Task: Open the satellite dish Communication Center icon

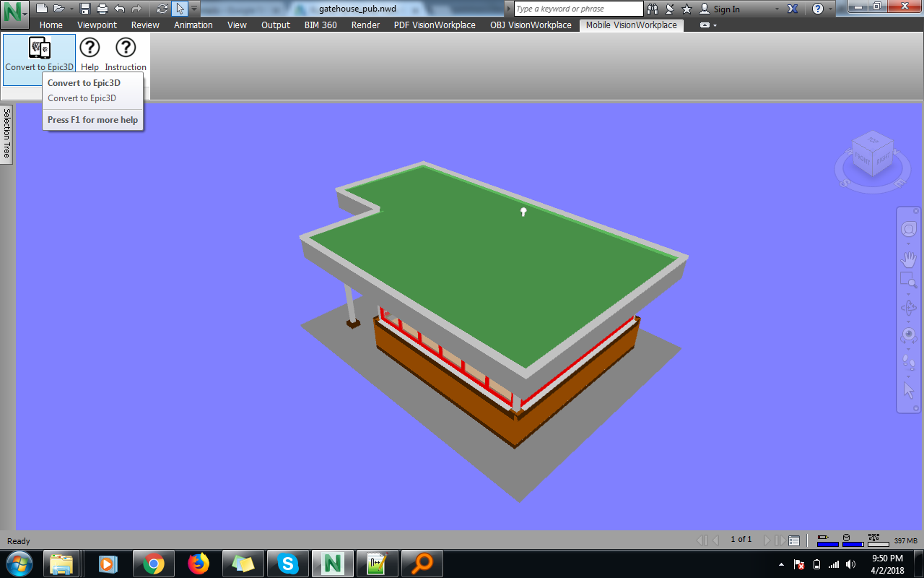Action: (x=670, y=9)
